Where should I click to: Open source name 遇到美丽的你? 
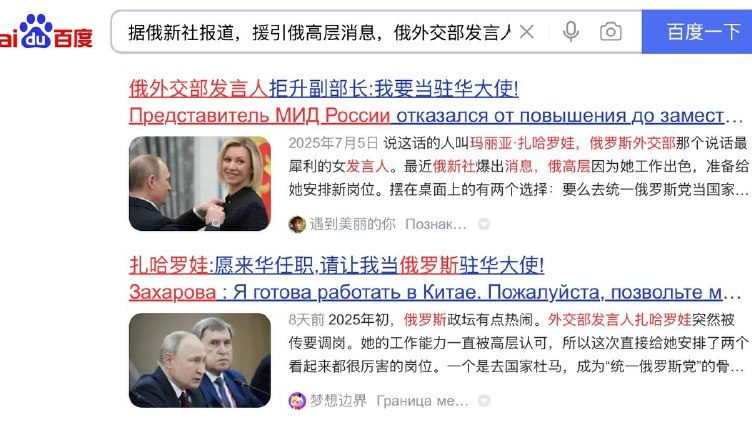point(352,224)
